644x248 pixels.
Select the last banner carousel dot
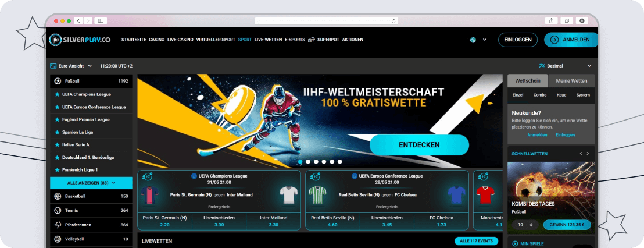(x=339, y=162)
